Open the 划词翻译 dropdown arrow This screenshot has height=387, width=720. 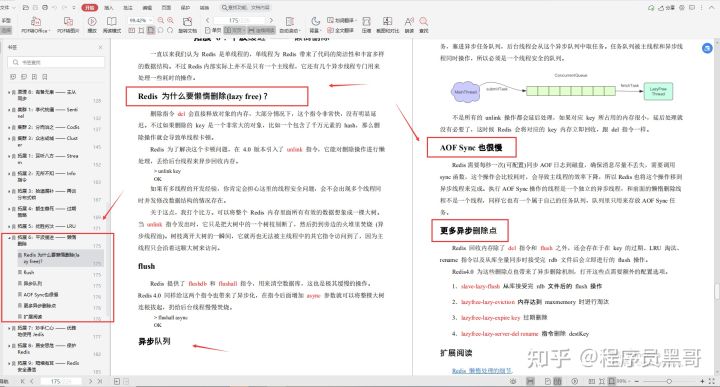point(356,21)
